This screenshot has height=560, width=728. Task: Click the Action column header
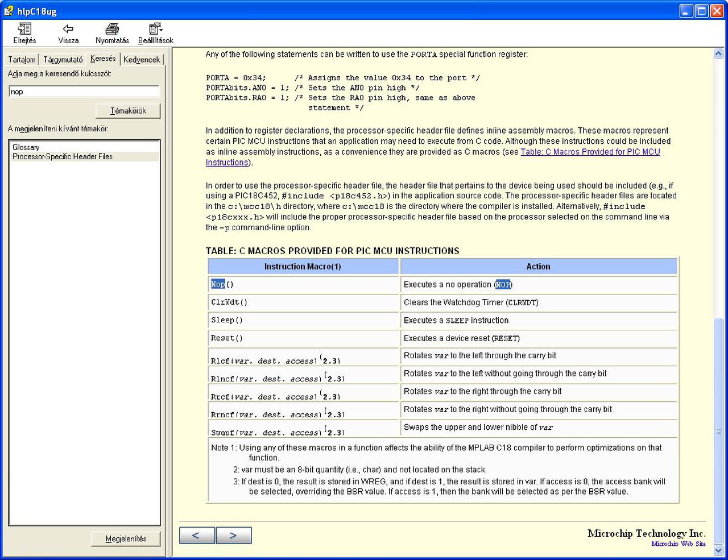[539, 267]
